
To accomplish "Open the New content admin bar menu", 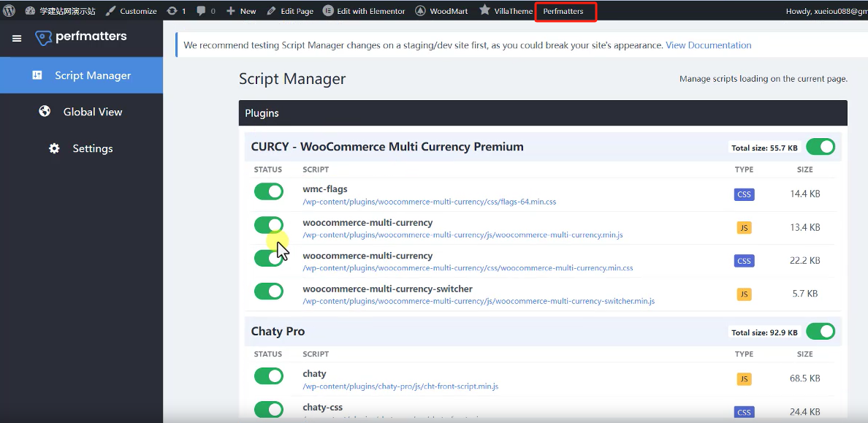I will 241,10.
